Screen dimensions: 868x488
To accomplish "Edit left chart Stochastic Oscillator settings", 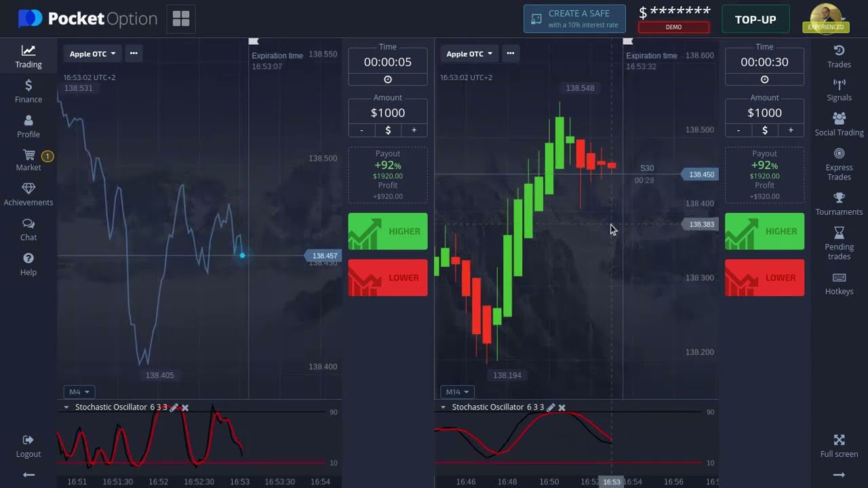I will click(174, 407).
